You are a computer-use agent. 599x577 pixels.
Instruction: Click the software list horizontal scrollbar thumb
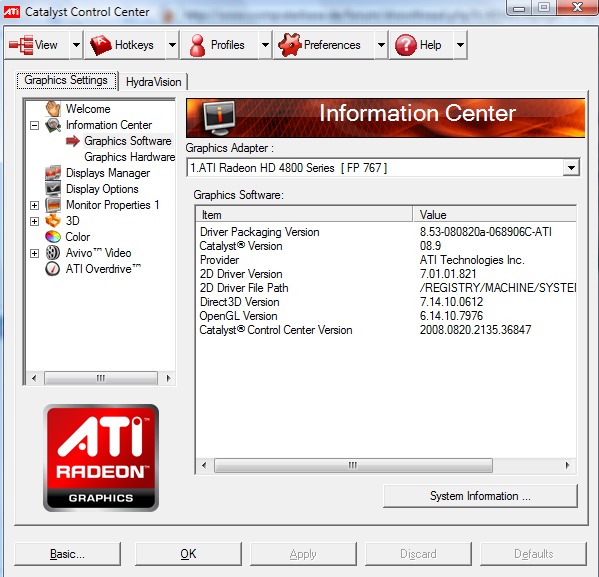tap(353, 465)
